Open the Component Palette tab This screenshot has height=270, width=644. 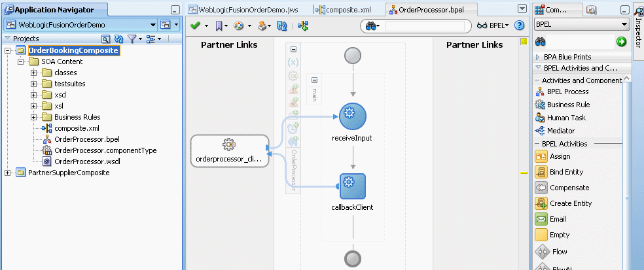click(x=557, y=10)
